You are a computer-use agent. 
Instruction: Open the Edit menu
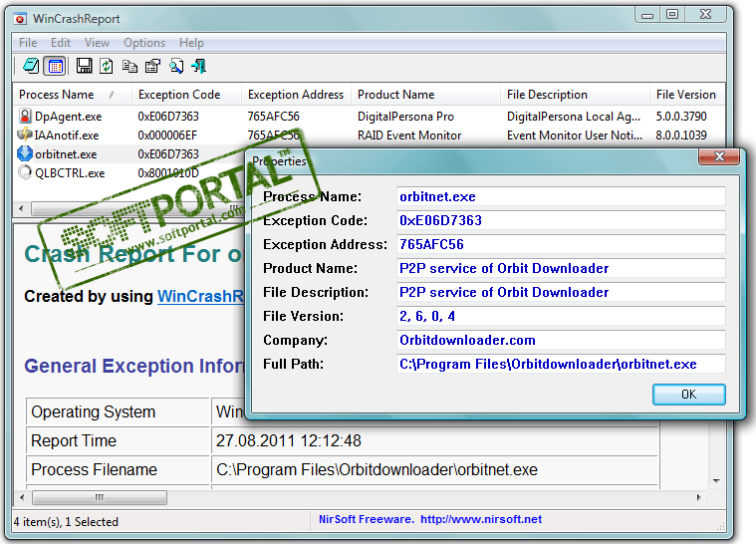pyautogui.click(x=61, y=43)
